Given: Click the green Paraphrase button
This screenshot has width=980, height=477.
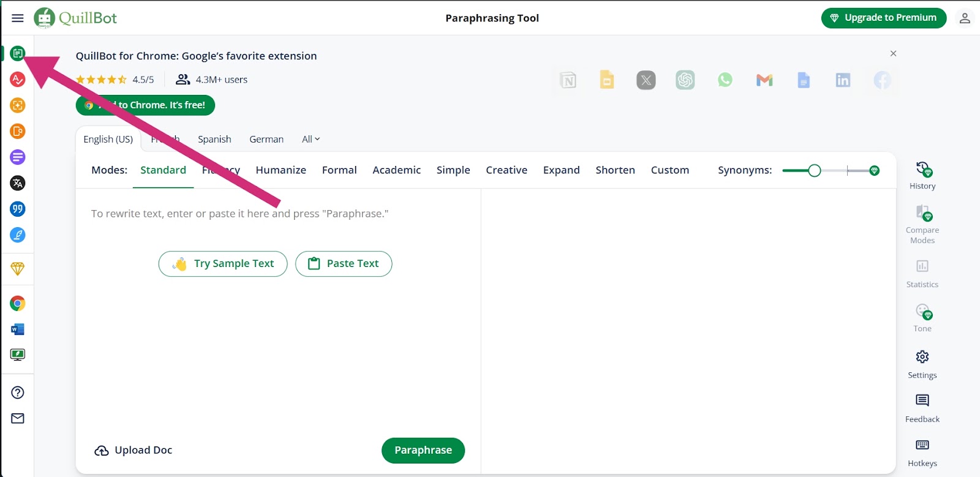Looking at the screenshot, I should point(423,451).
